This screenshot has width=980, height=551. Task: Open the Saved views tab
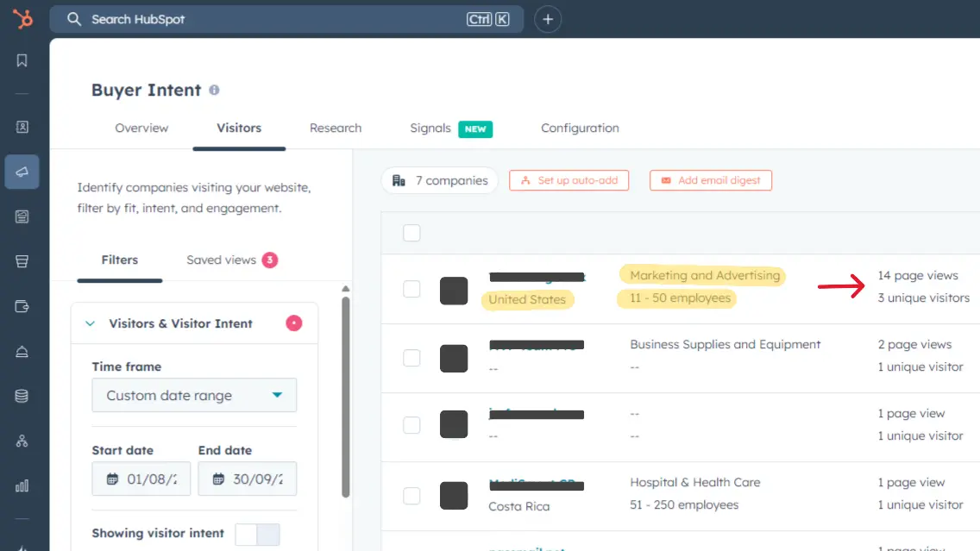point(222,260)
